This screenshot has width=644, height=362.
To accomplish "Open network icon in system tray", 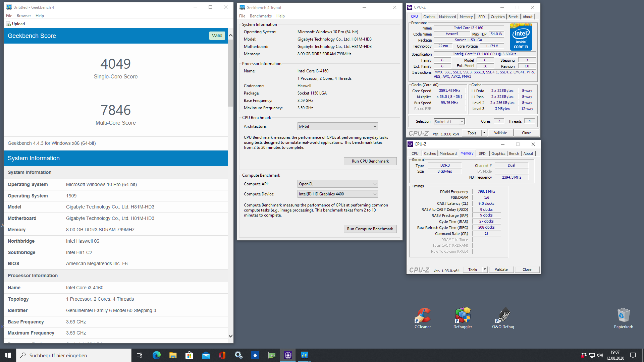I will [592, 355].
